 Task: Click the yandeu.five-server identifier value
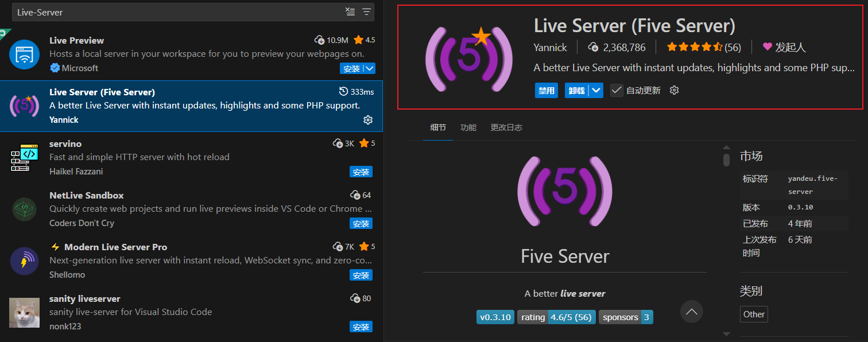pos(813,185)
